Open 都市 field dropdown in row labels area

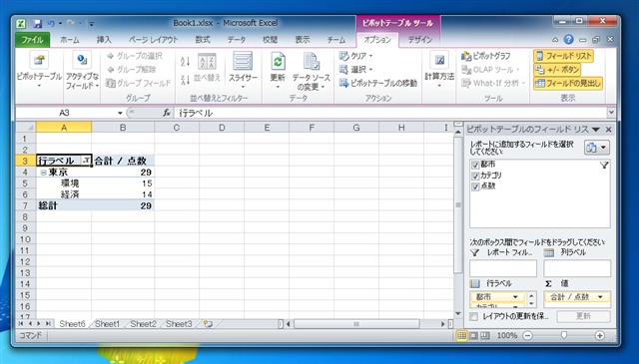515,297
